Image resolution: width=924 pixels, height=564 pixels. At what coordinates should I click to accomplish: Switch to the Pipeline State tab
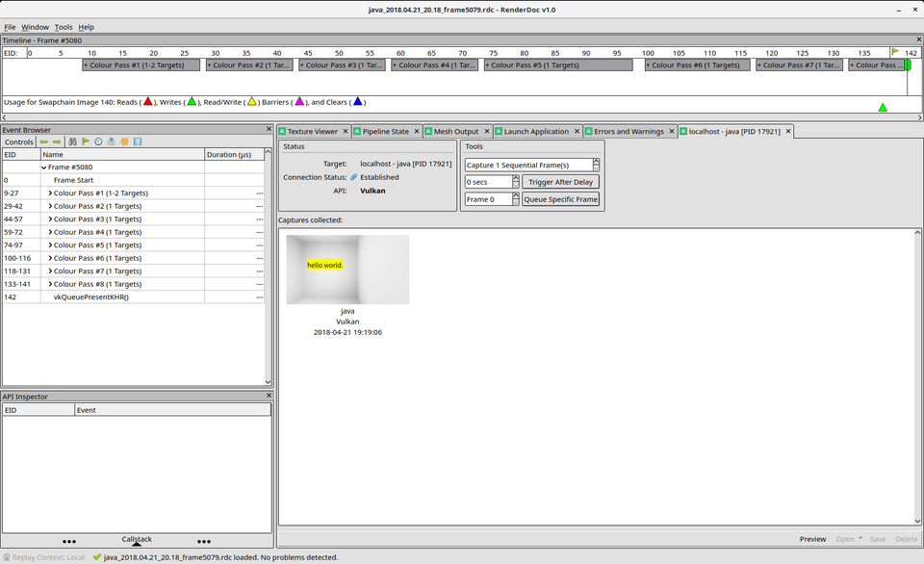tap(385, 132)
